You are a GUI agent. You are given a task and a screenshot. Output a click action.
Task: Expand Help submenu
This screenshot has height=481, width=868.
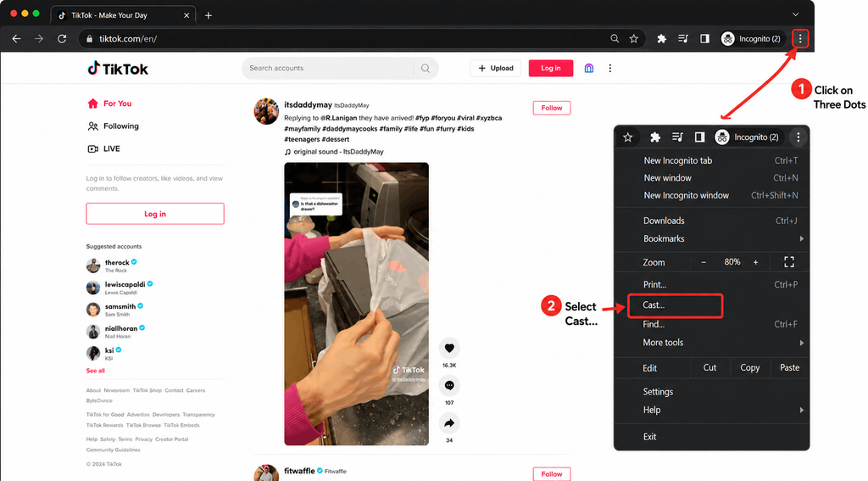pyautogui.click(x=711, y=410)
